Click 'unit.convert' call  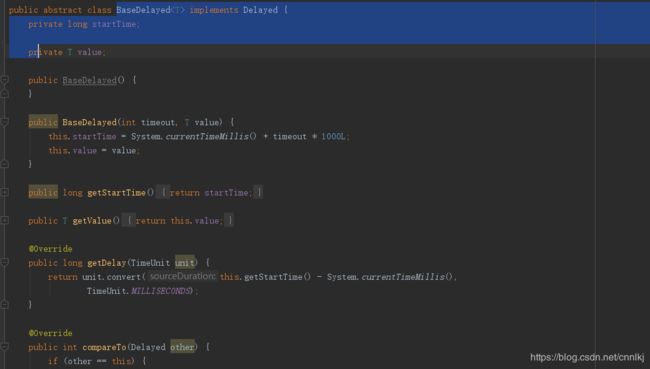pos(112,277)
